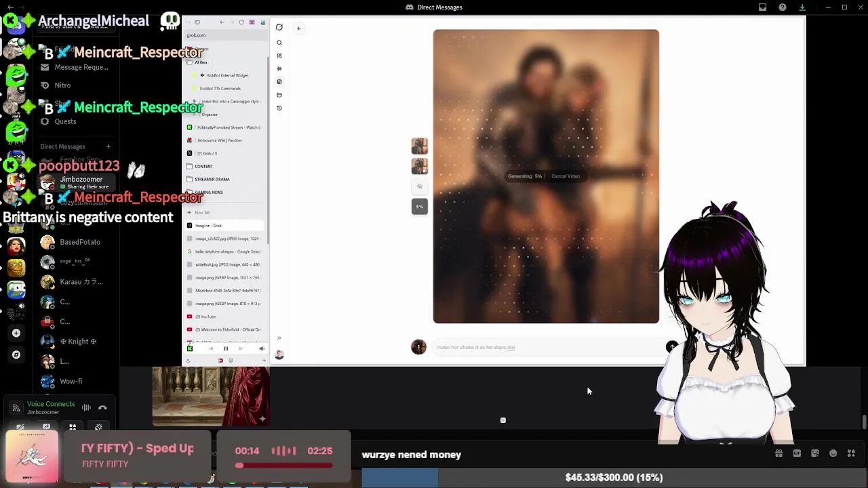Click the crossed-out eye visibility icon
This screenshot has height=488, width=868.
point(419,186)
